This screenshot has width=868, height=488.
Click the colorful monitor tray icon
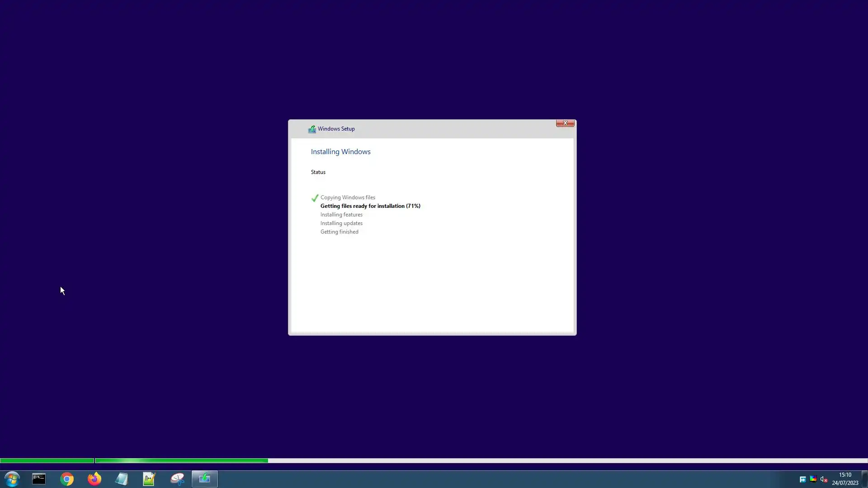[813, 479]
